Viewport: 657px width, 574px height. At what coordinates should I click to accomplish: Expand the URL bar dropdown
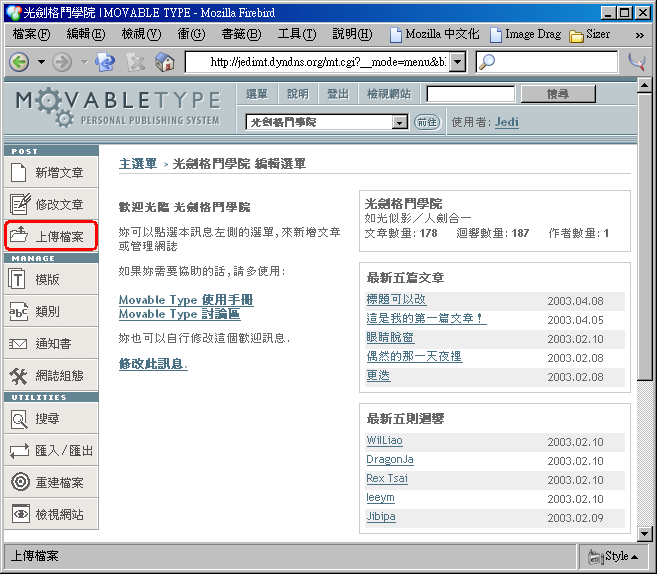(x=458, y=62)
